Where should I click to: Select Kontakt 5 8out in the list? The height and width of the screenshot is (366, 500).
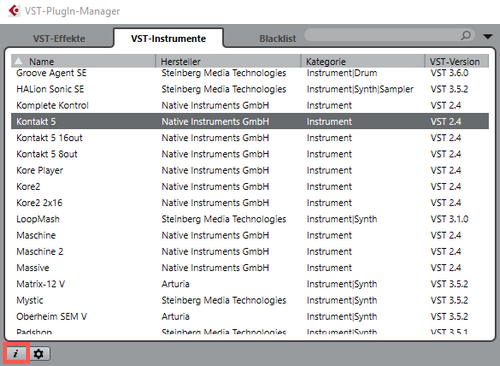(x=250, y=154)
